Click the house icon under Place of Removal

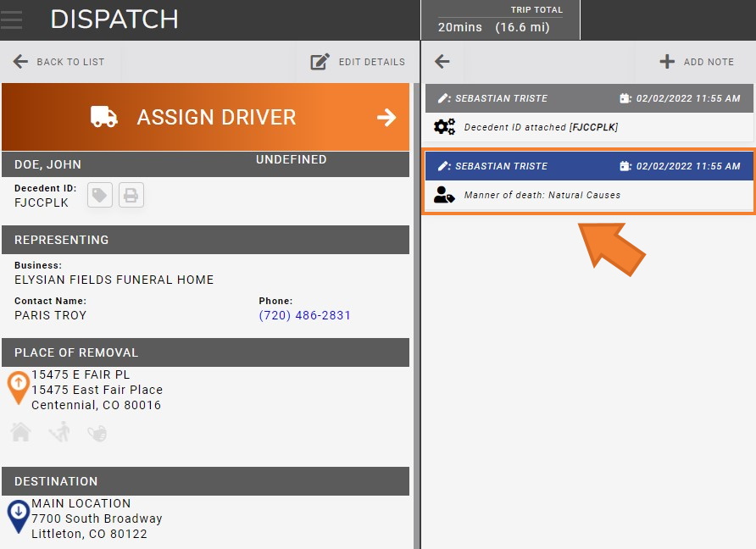coord(20,432)
